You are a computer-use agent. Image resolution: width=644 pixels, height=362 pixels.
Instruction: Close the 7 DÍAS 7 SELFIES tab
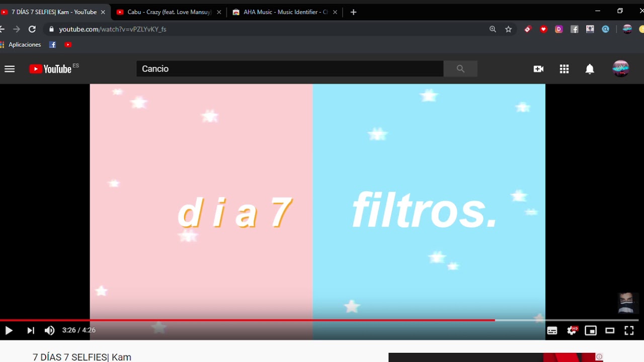pyautogui.click(x=103, y=12)
